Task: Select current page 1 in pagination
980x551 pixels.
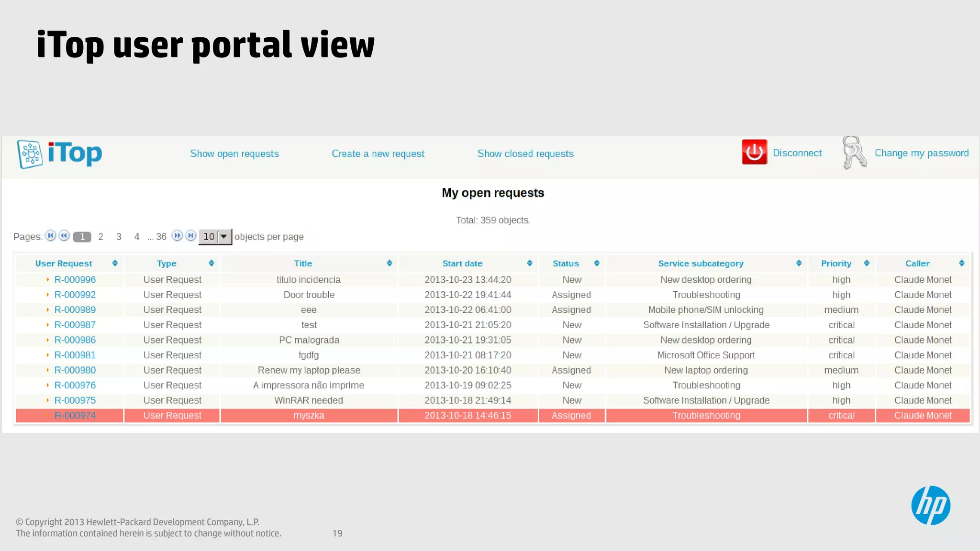Action: tap(82, 237)
